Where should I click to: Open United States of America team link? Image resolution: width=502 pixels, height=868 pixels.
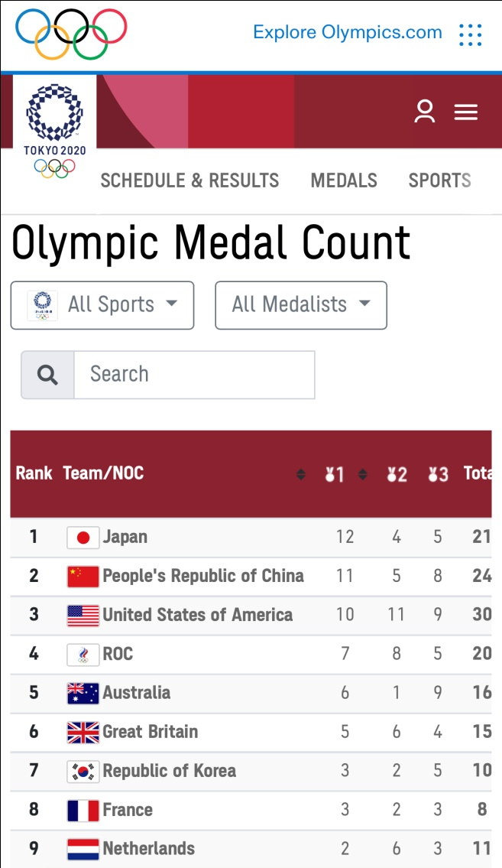(x=197, y=615)
